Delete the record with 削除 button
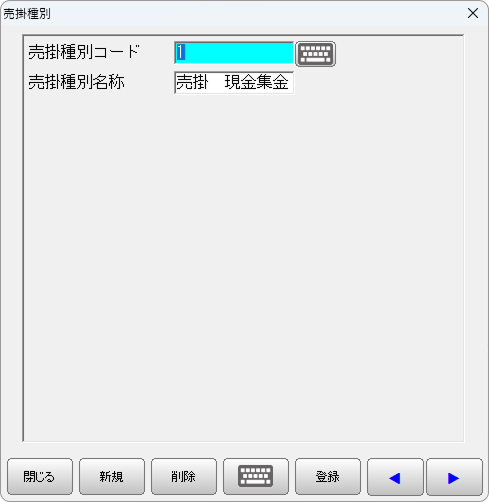489x502 pixels. (x=184, y=476)
